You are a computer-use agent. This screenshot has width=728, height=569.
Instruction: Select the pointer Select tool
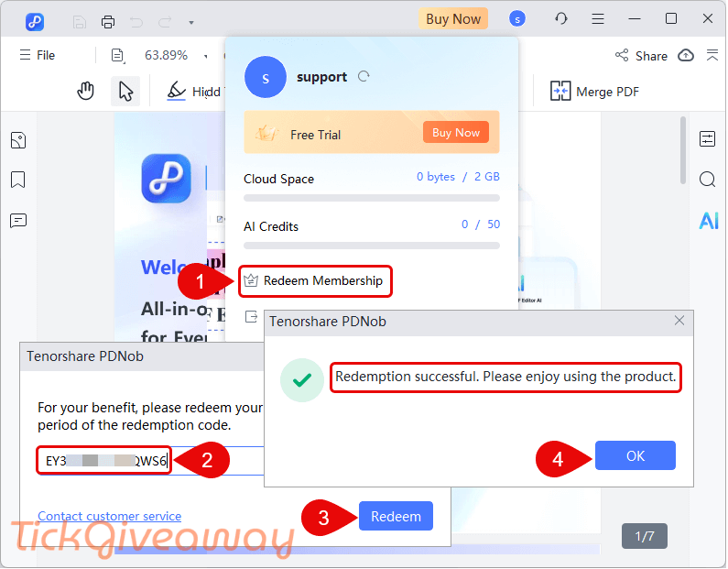tap(125, 91)
